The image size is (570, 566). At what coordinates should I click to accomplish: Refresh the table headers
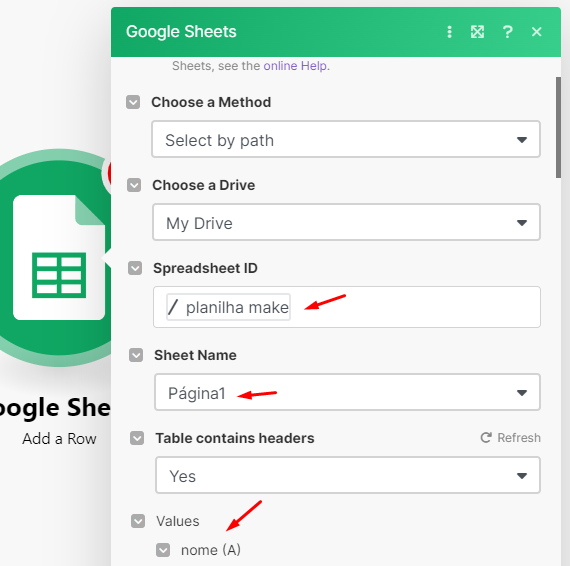pos(510,438)
